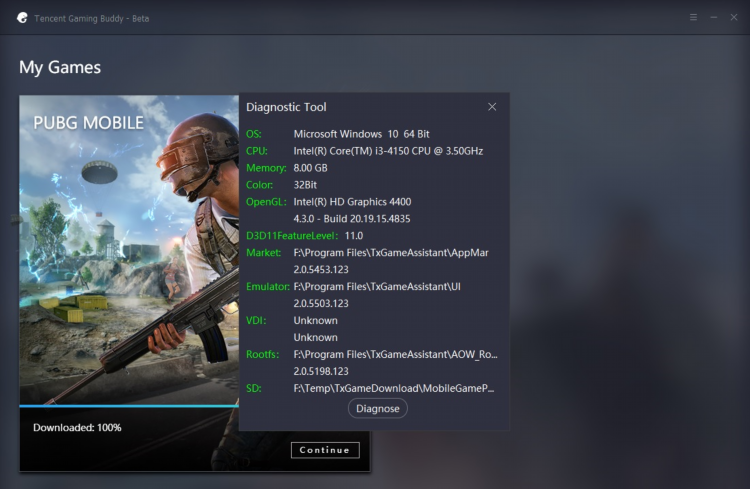The width and height of the screenshot is (750, 489).
Task: Click 'Tencent Gaming Buddy - Beta' title text
Action: point(91,18)
